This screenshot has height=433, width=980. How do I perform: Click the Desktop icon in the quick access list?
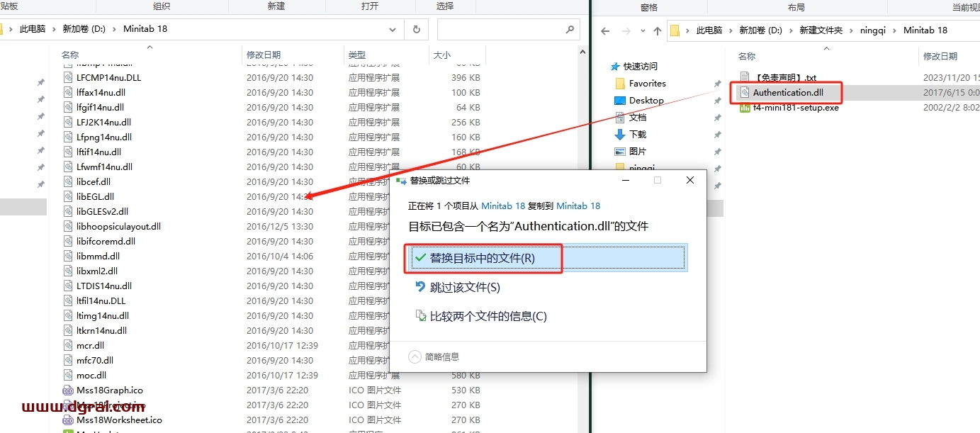click(620, 100)
